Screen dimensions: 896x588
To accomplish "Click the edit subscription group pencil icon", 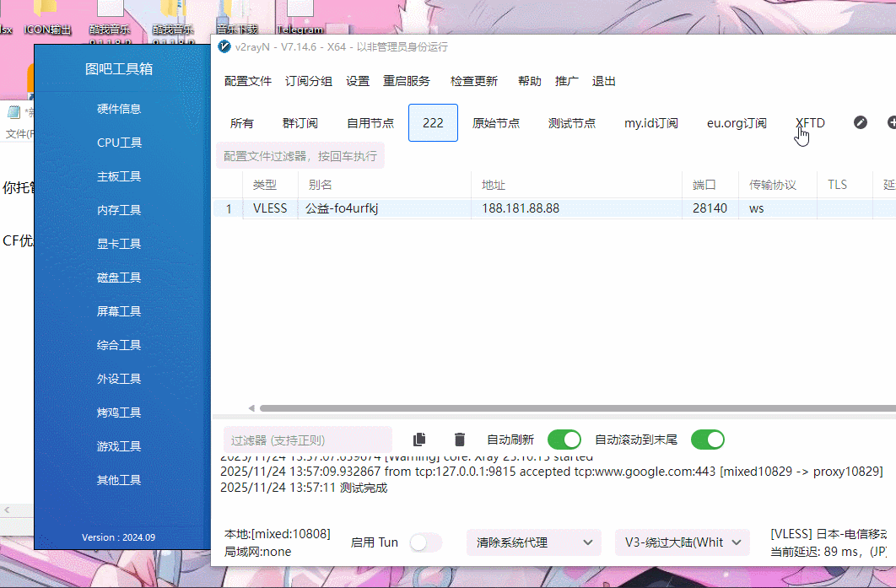I will (860, 122).
